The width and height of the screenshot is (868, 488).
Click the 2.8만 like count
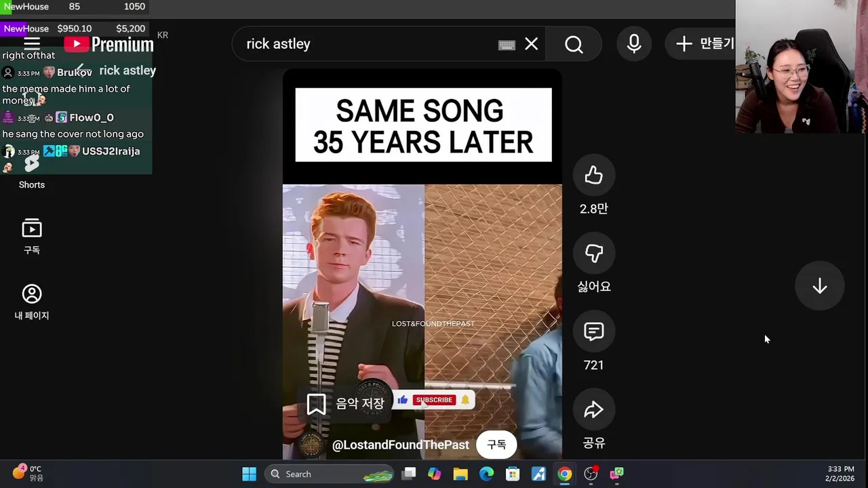[593, 209]
